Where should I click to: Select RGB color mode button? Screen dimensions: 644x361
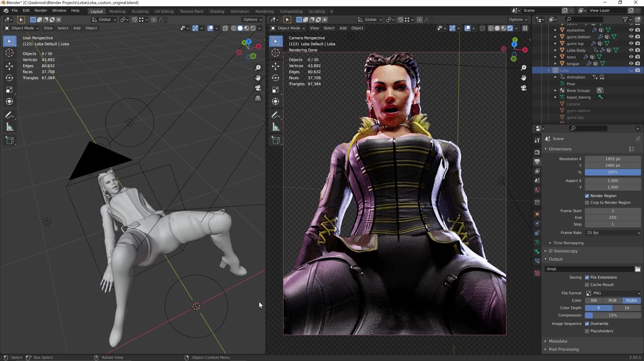coord(612,301)
